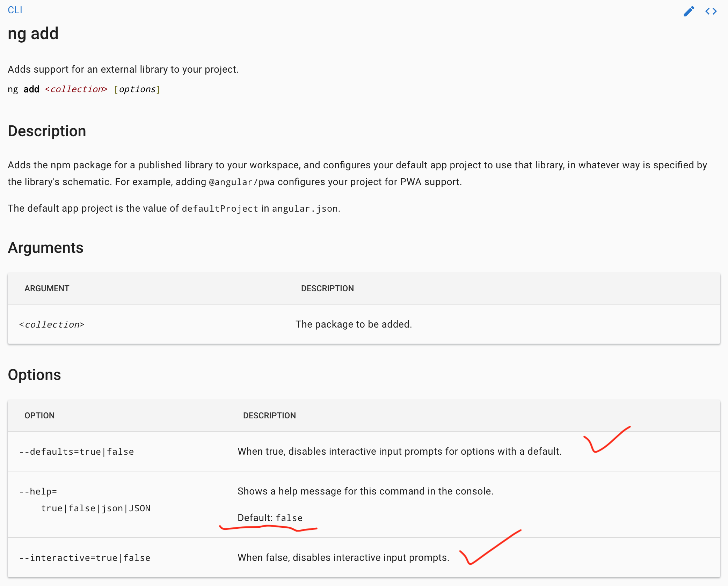Open the CLI breadcrumb link
The image size is (728, 586).
click(x=15, y=10)
